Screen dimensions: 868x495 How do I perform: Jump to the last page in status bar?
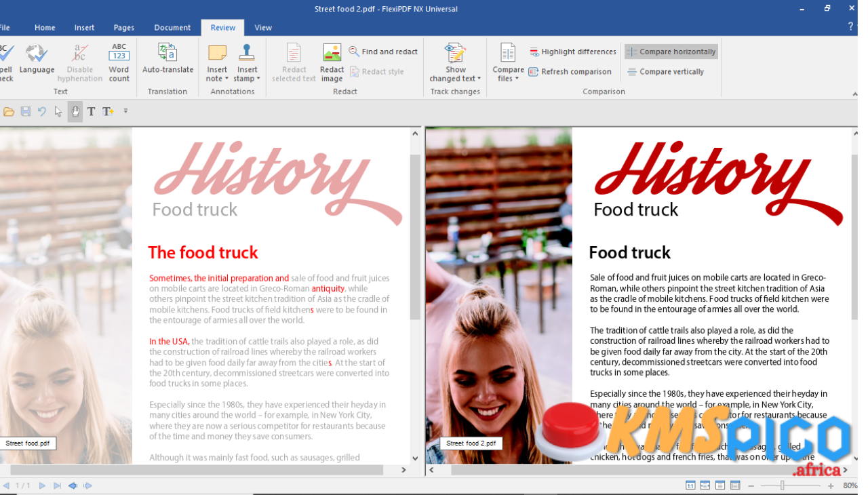57,486
